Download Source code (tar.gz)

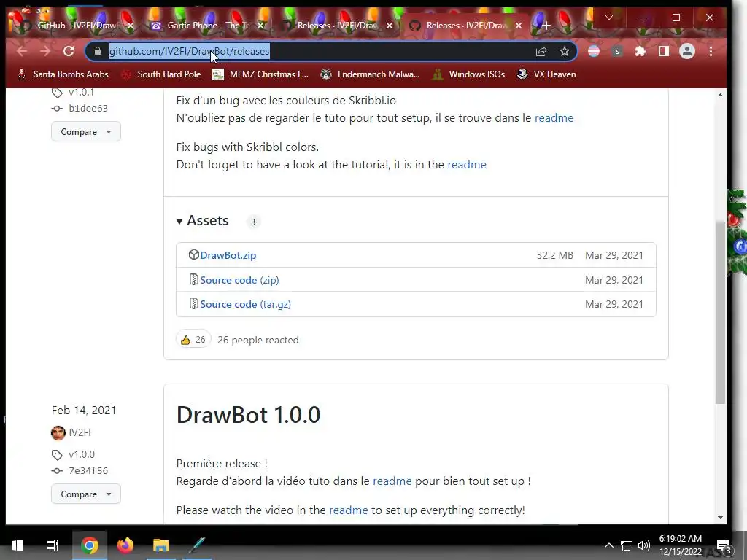[x=245, y=304]
